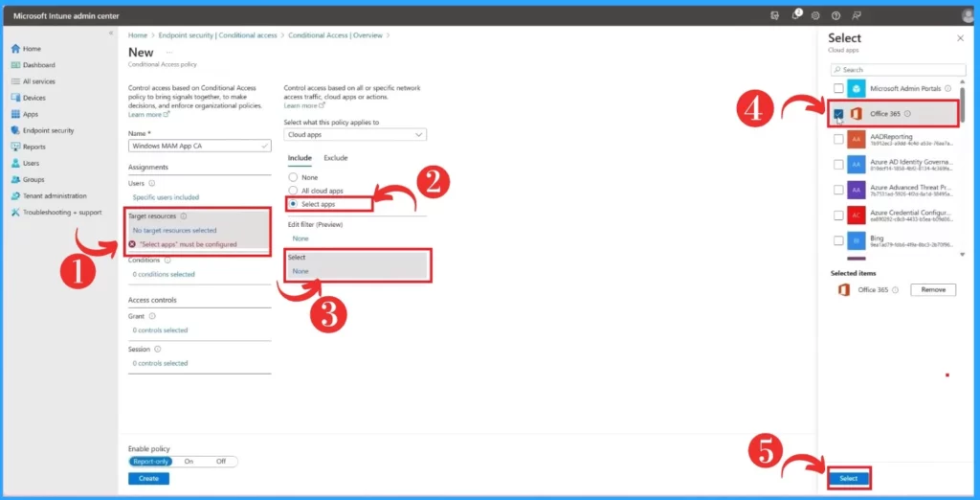The width and height of the screenshot is (980, 500).
Task: Choose the Select apps radio button
Action: 293,203
